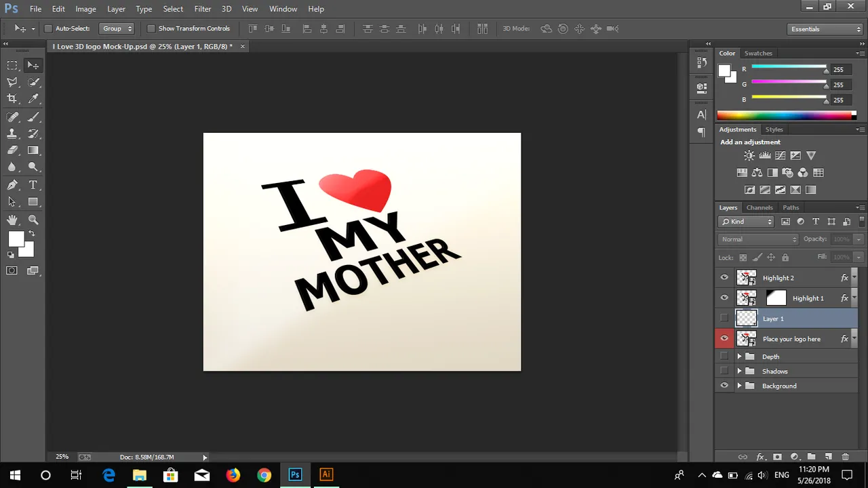The width and height of the screenshot is (868, 488).
Task: Click the red R slider handle
Action: (x=826, y=70)
